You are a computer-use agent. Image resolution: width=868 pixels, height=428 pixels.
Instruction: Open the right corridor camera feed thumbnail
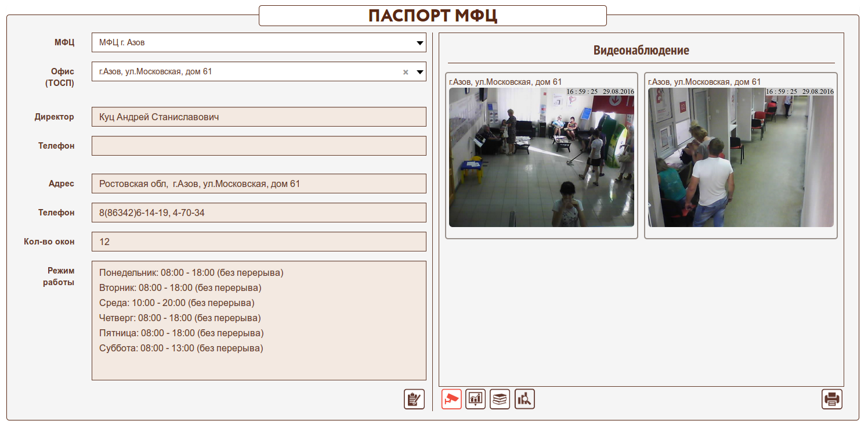(x=740, y=157)
